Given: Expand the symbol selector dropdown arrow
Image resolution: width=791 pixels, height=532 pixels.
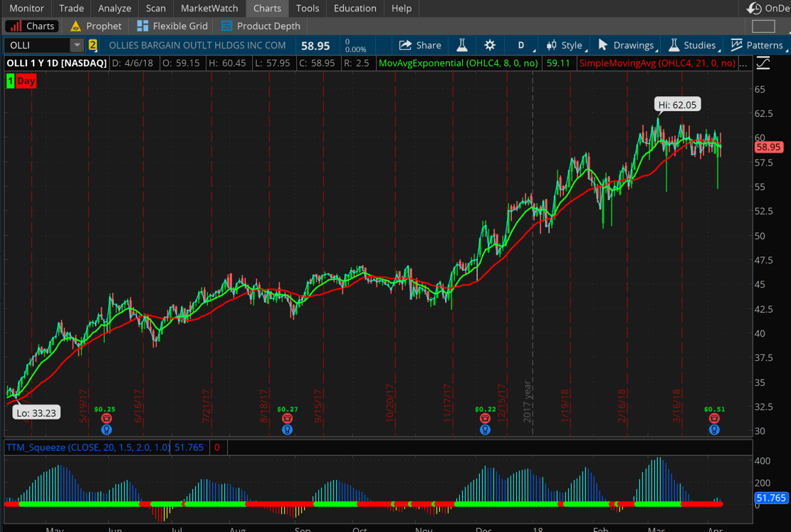Looking at the screenshot, I should (x=77, y=45).
